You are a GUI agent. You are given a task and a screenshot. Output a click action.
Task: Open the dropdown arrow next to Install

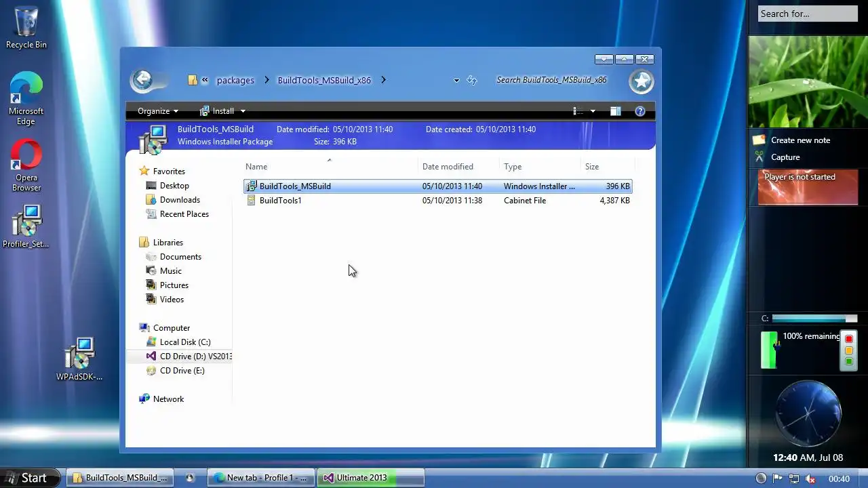[243, 111]
